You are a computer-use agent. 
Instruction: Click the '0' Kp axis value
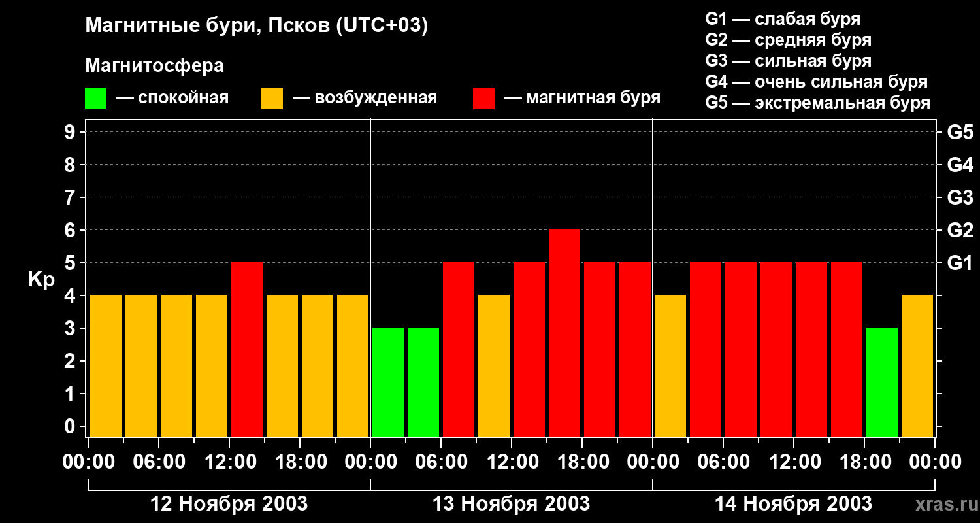point(71,426)
